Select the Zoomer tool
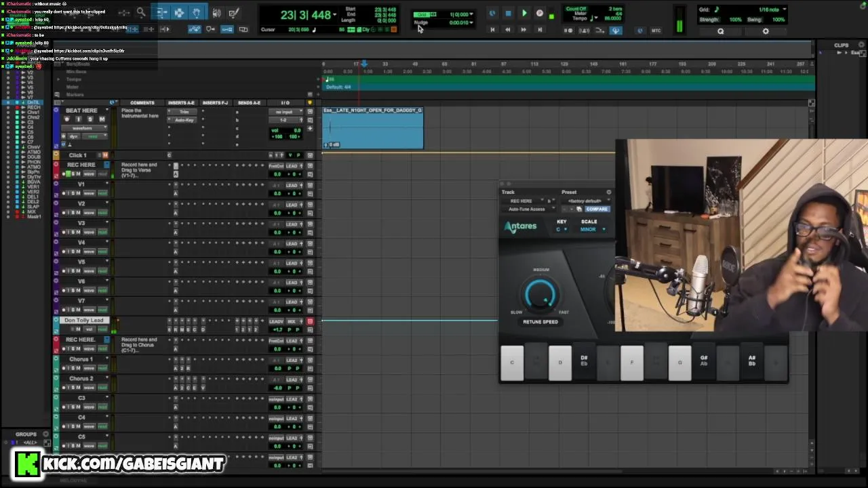Screen dimensions: 868x488 coord(141,12)
